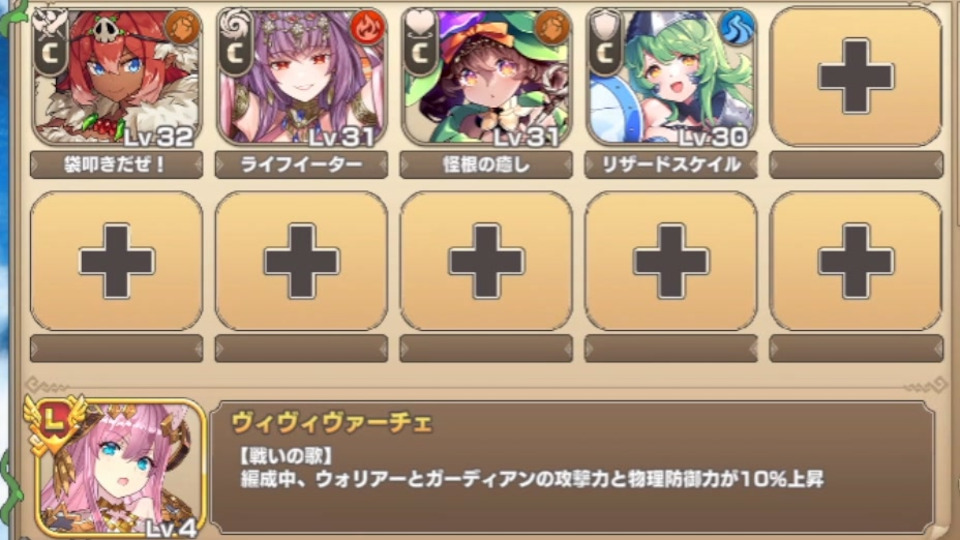This screenshot has width=960, height=540.
Task: Click the fire element icon on the purple-haired card
Action: [367, 28]
